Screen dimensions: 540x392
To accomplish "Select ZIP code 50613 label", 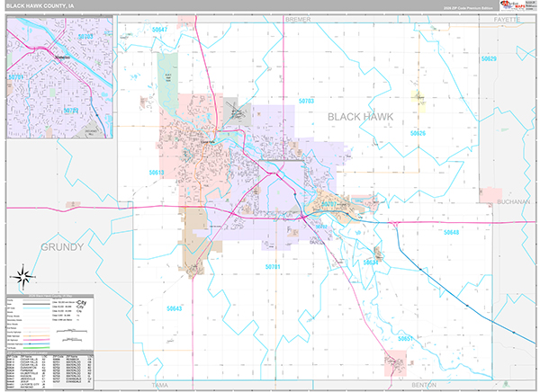I will (x=158, y=172).
